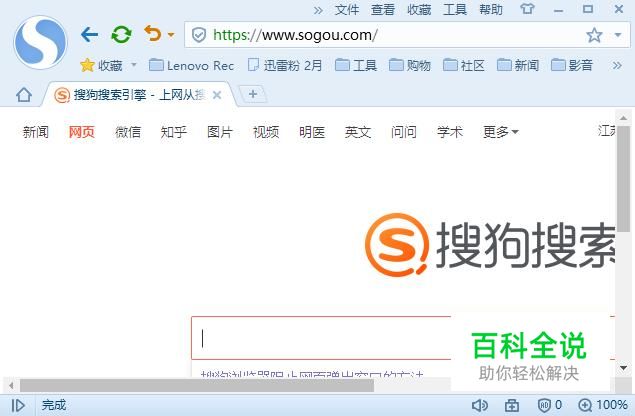The height and width of the screenshot is (416, 635).
Task: Open the 新闻 link in the page navigation
Action: [36, 132]
